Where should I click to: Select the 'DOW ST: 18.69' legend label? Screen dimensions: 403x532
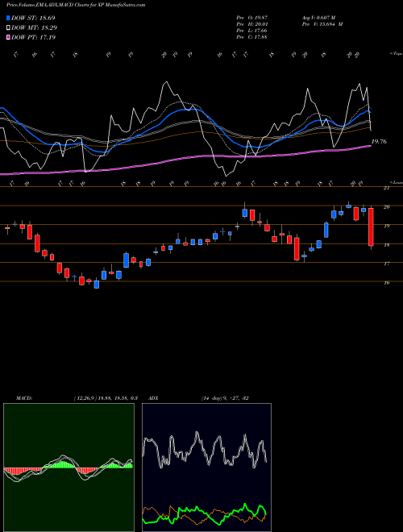(x=33, y=18)
